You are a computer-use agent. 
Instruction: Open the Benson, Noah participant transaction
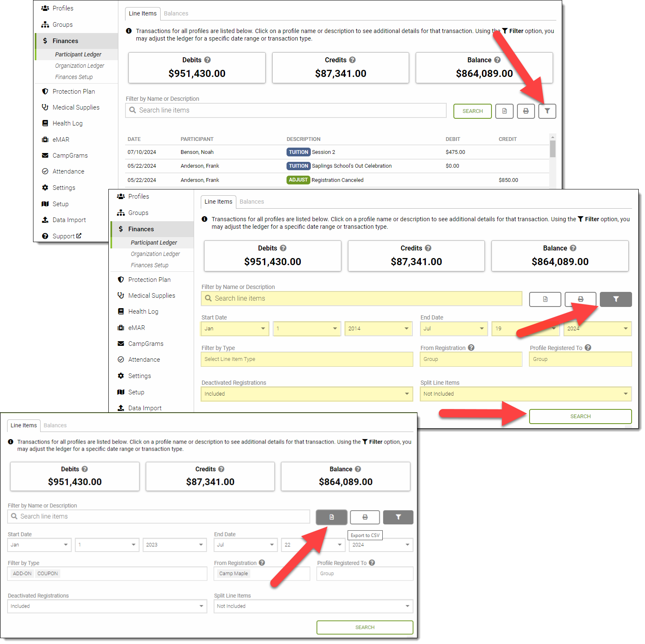point(197,152)
